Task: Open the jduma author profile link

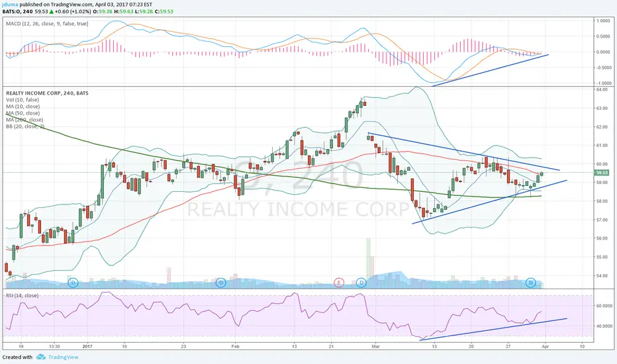Action: [x=10, y=5]
